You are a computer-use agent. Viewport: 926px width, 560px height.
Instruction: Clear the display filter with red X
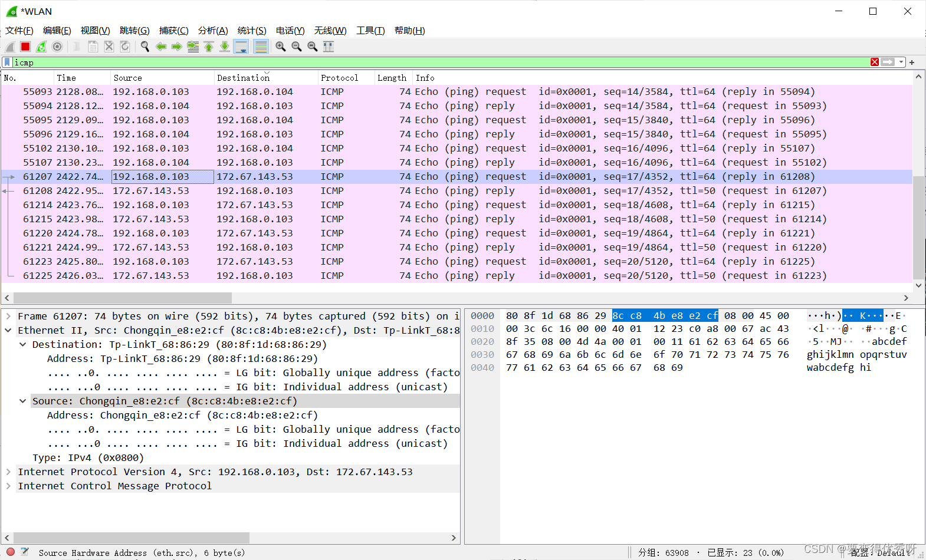click(875, 62)
